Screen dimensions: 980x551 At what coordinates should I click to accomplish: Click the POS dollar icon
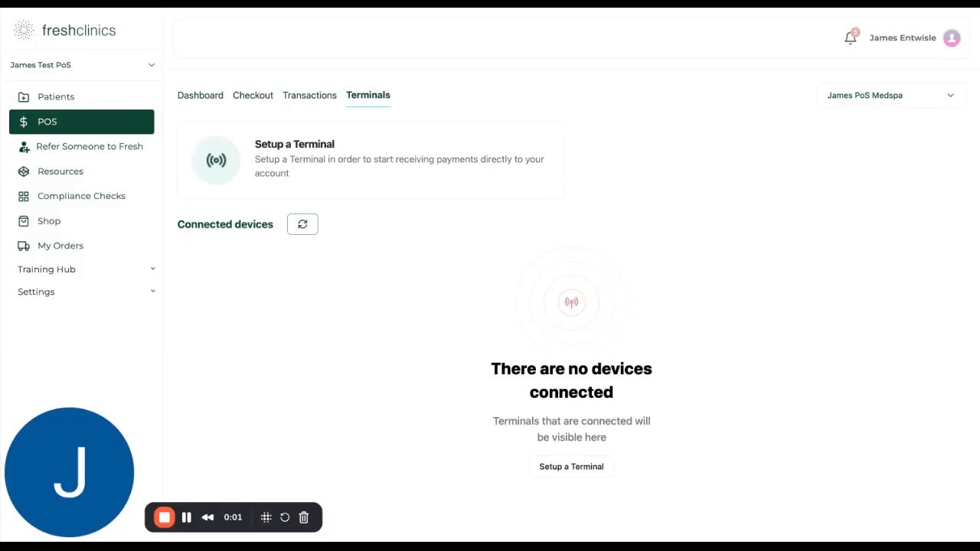click(24, 122)
